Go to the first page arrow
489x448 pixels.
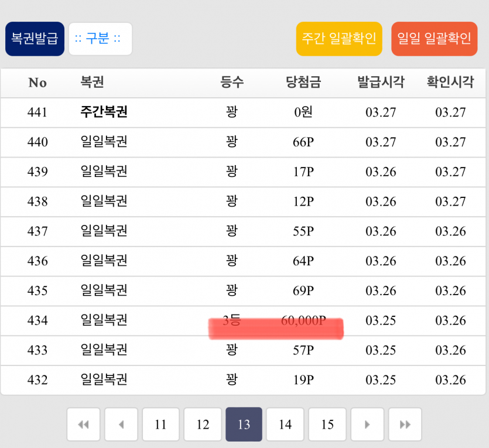coord(83,425)
